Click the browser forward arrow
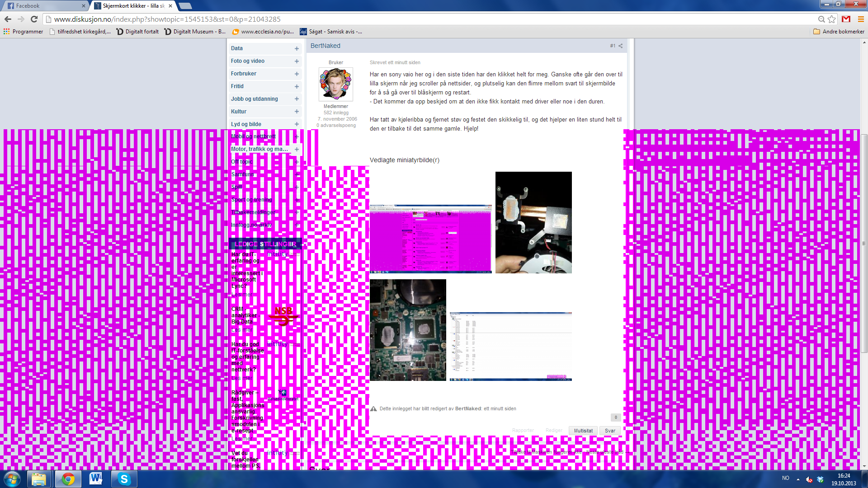 click(21, 19)
